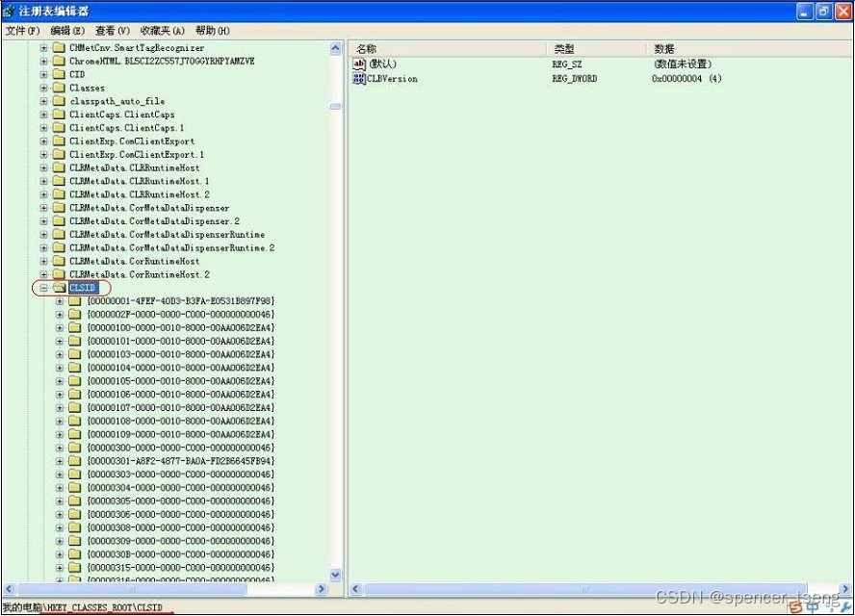Expand the ClientCaps.ClientCaps.1 node
The height and width of the screenshot is (616, 855).
42,127
